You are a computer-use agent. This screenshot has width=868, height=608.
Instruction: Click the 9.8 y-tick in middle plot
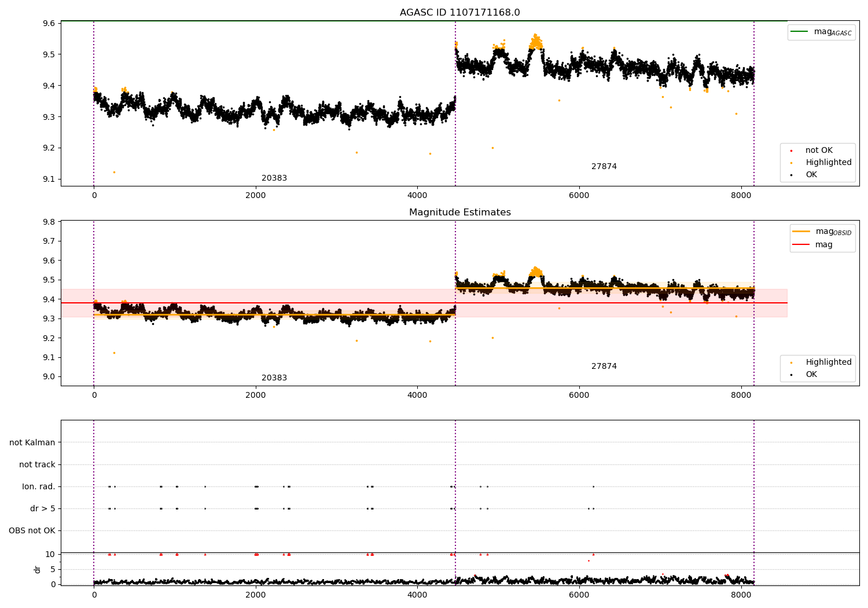pos(49,222)
